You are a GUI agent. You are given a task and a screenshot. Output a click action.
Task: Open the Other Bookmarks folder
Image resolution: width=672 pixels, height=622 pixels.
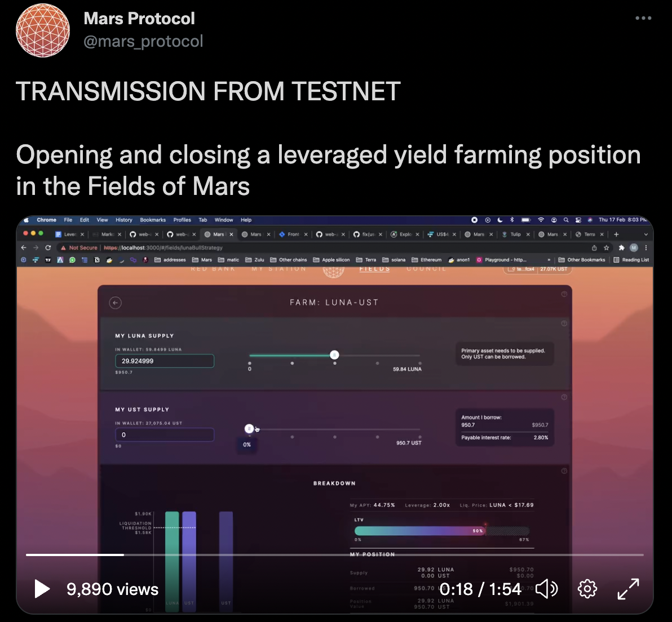[x=582, y=260]
